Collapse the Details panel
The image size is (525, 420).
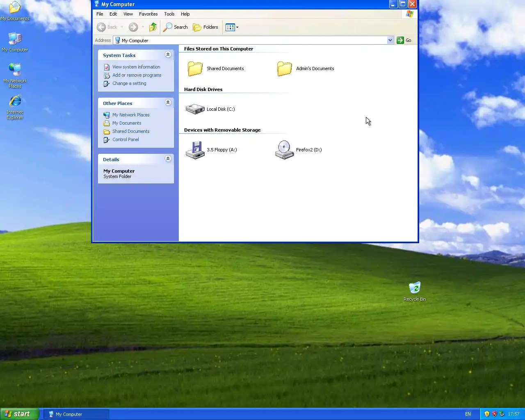168,159
